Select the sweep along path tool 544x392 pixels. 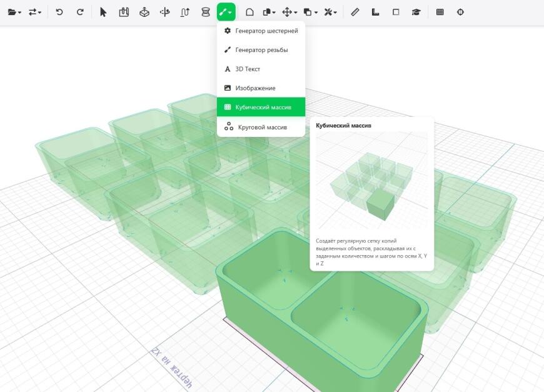pos(185,12)
